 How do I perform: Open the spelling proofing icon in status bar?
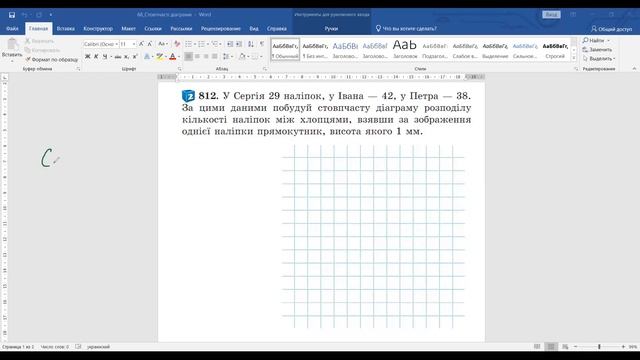pos(78,347)
